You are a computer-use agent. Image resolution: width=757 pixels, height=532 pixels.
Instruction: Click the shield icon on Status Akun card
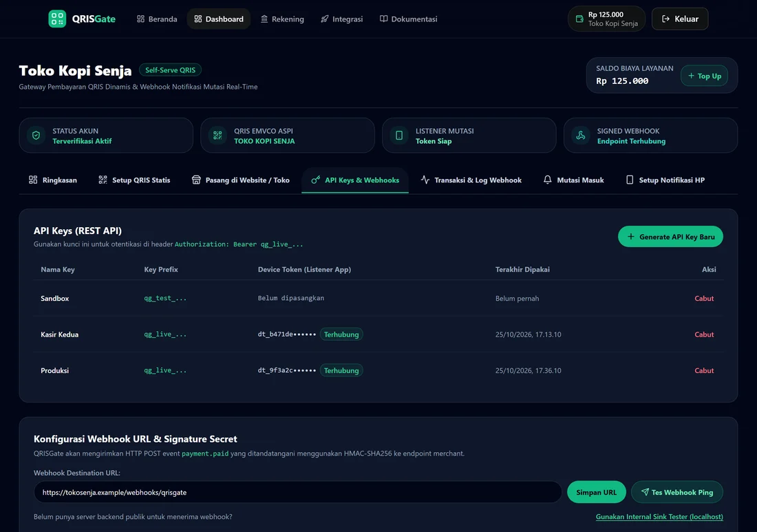click(36, 136)
